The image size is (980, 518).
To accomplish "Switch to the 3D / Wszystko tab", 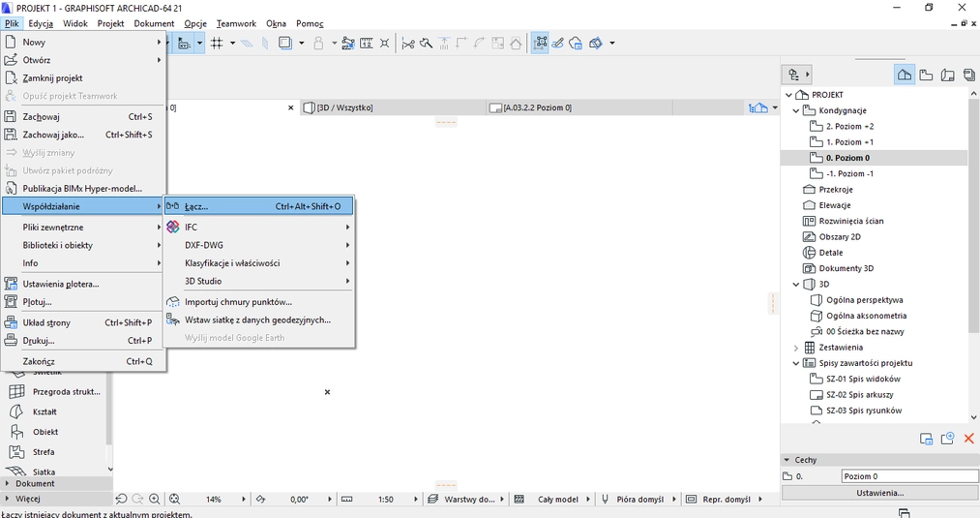I will (x=393, y=107).
